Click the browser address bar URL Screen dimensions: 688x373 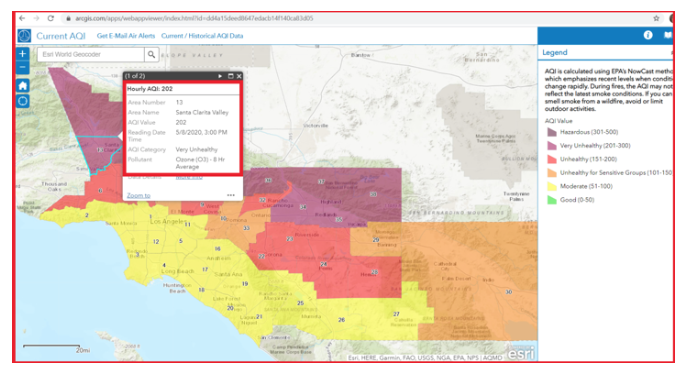pyautogui.click(x=194, y=18)
